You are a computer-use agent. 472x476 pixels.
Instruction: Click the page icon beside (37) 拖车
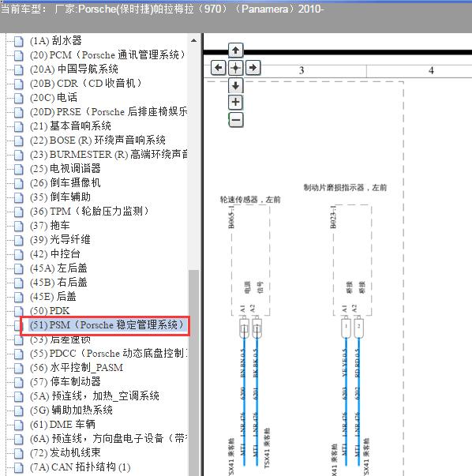pyautogui.click(x=18, y=226)
